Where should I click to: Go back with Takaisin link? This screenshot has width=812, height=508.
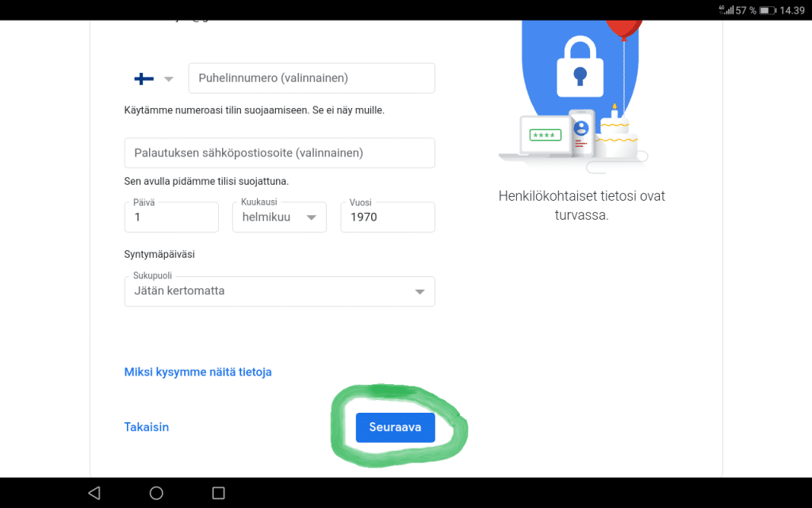(x=147, y=427)
